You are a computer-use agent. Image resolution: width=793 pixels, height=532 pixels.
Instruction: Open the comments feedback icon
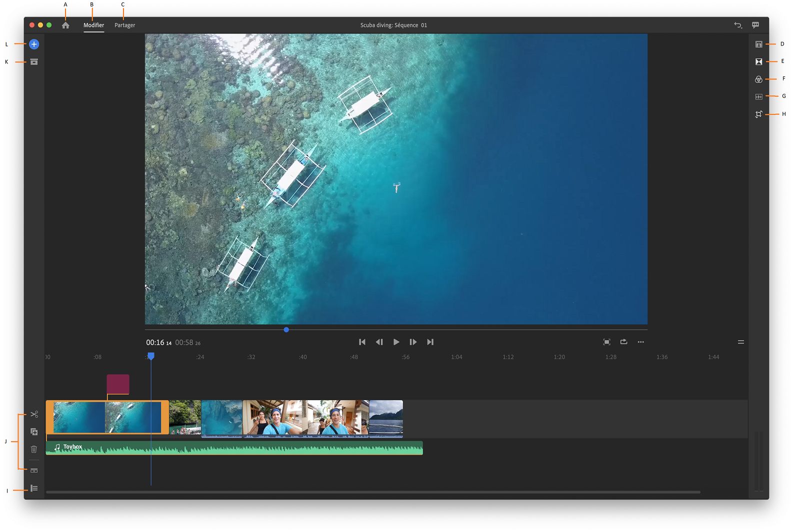tap(755, 25)
